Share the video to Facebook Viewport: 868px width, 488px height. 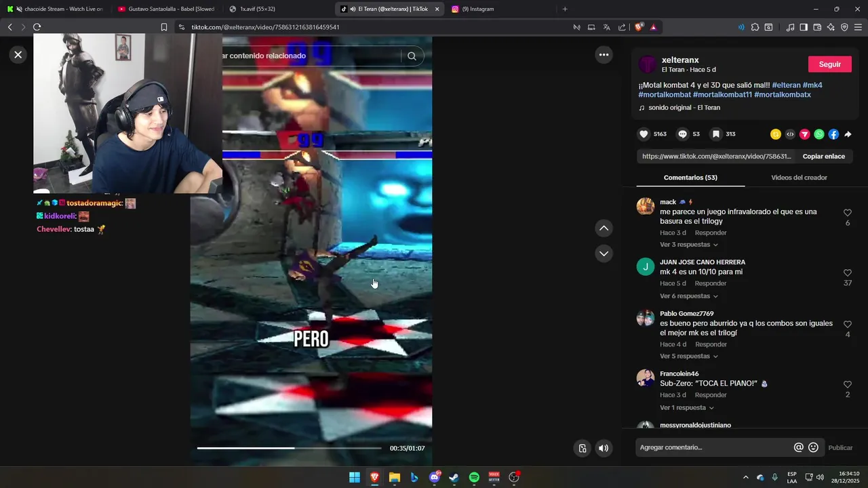[833, 134]
